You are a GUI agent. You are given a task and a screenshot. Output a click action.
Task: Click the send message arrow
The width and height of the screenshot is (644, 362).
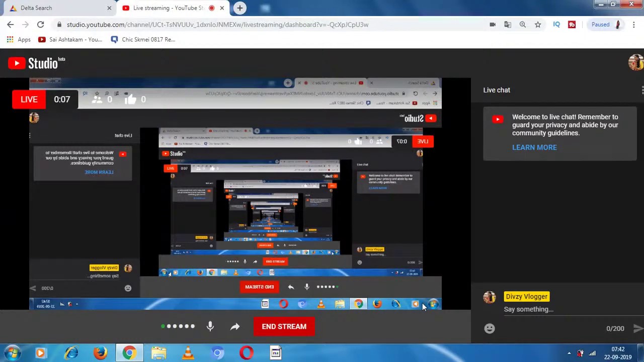637,328
